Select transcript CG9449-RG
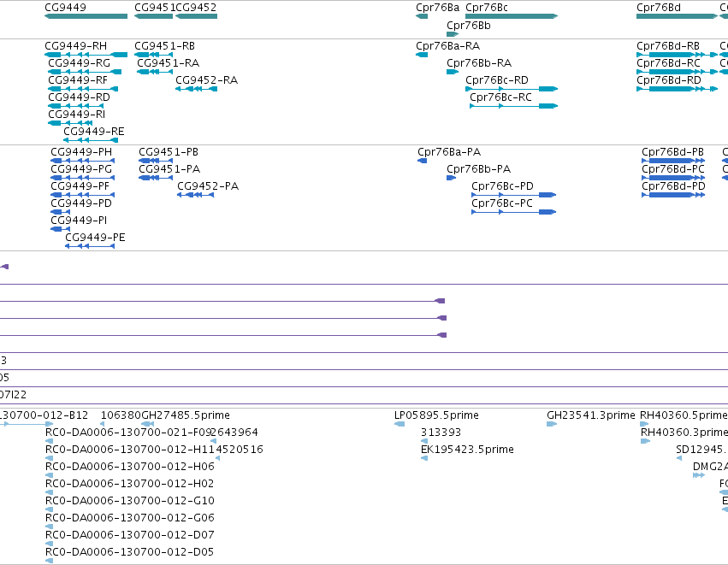Image resolution: width=728 pixels, height=565 pixels. pyautogui.click(x=80, y=63)
